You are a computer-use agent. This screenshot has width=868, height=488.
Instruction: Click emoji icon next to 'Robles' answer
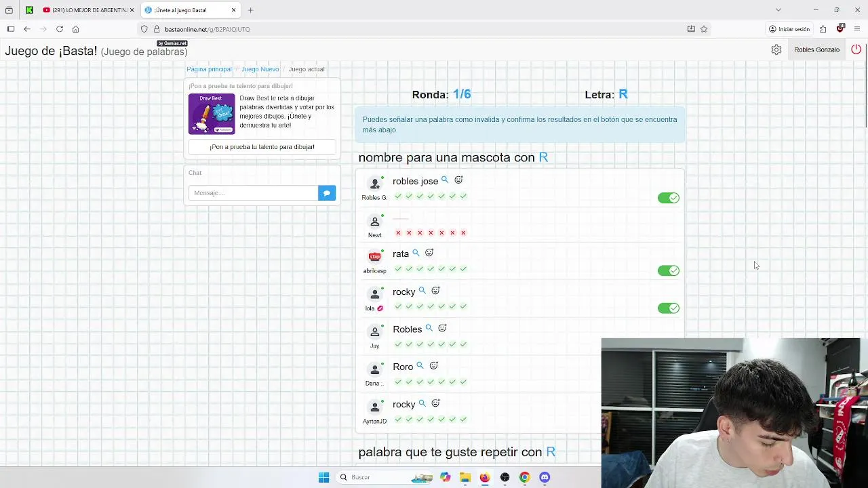[x=442, y=328]
